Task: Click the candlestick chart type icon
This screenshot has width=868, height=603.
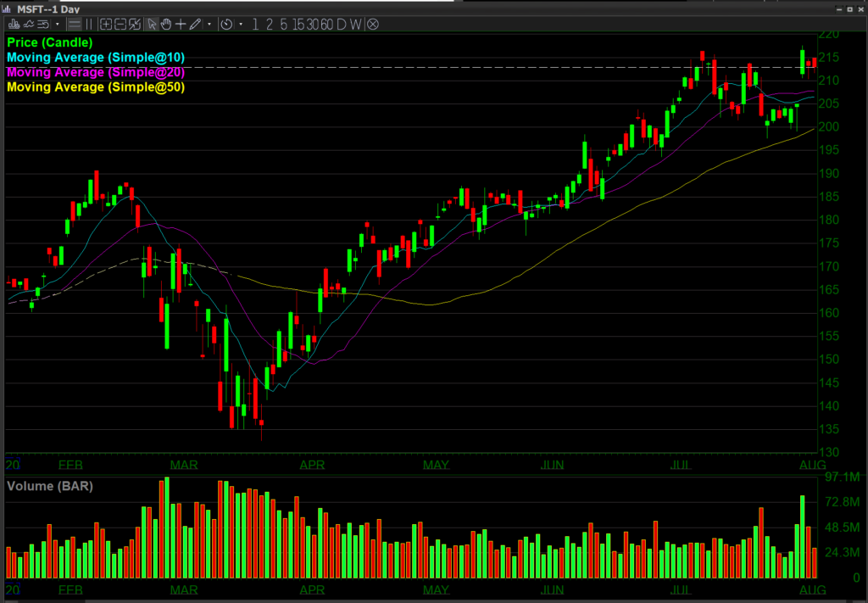Action: pyautogui.click(x=14, y=24)
